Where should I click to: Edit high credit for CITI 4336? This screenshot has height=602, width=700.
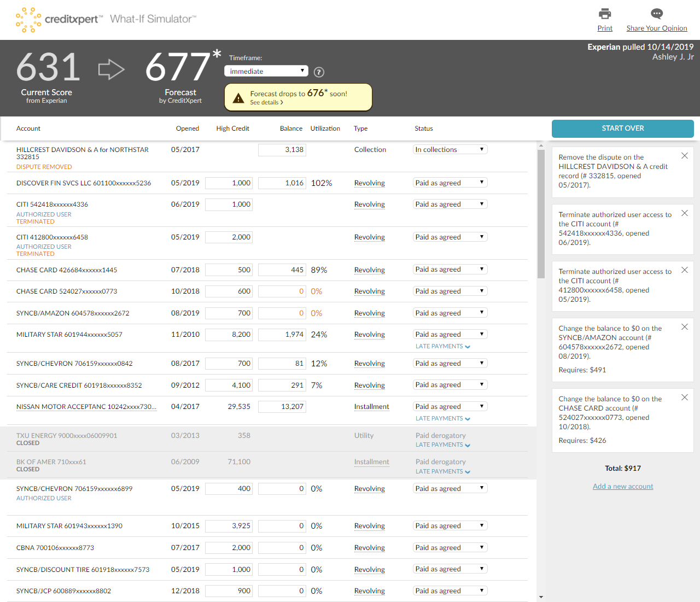coord(229,204)
